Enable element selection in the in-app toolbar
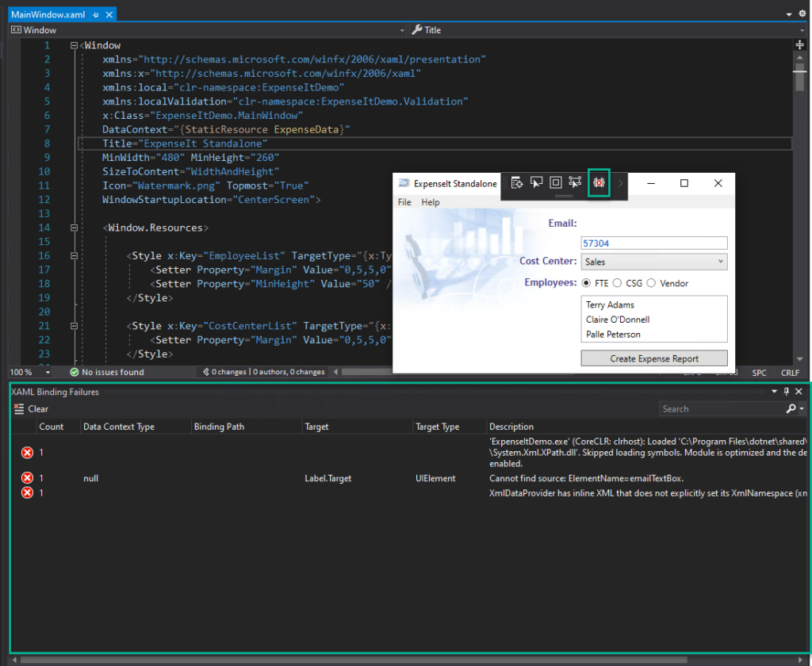Screen dimensions: 812x666 tap(537, 182)
